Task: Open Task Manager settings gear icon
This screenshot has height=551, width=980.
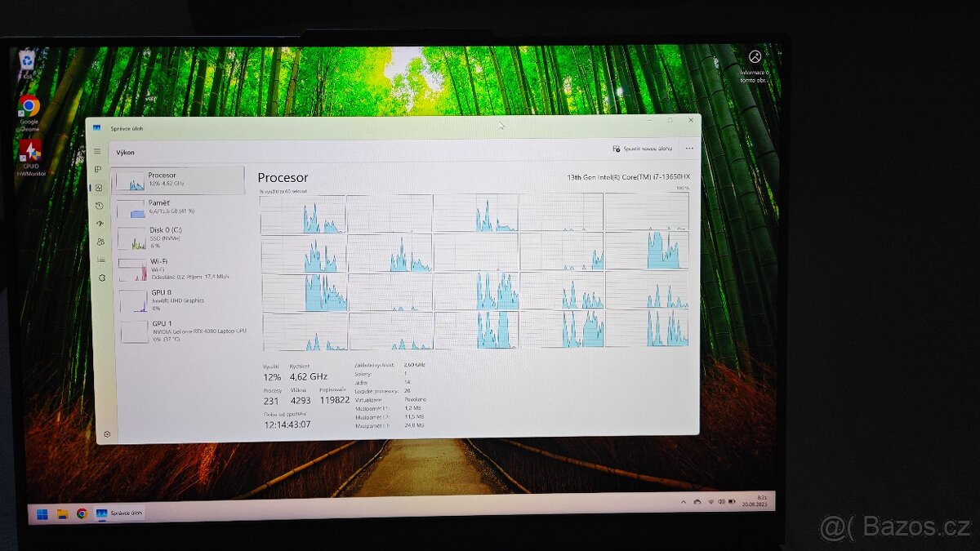Action: coord(107,433)
